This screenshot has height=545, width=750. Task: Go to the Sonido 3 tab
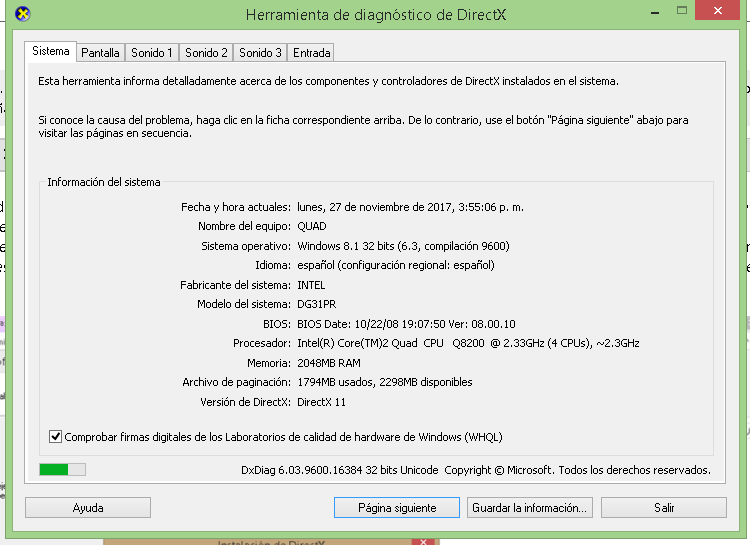(x=260, y=53)
